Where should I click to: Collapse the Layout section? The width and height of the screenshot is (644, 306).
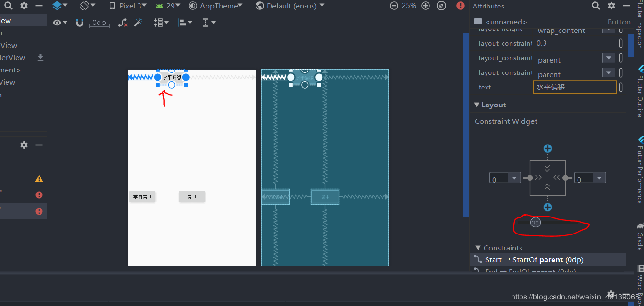tap(477, 105)
